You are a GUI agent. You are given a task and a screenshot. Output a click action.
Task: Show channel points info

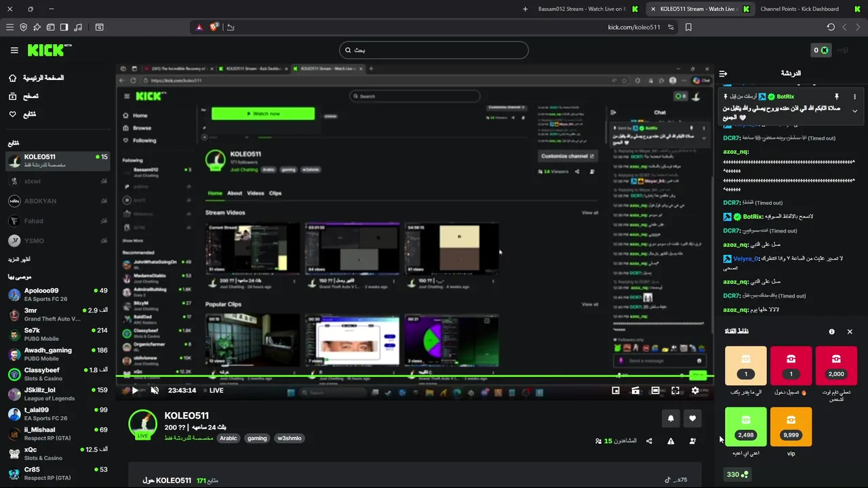[832, 331]
